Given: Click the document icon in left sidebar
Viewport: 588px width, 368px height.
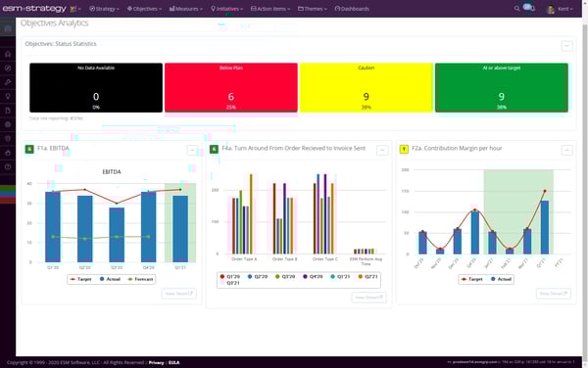Looking at the screenshot, I should click(x=8, y=111).
